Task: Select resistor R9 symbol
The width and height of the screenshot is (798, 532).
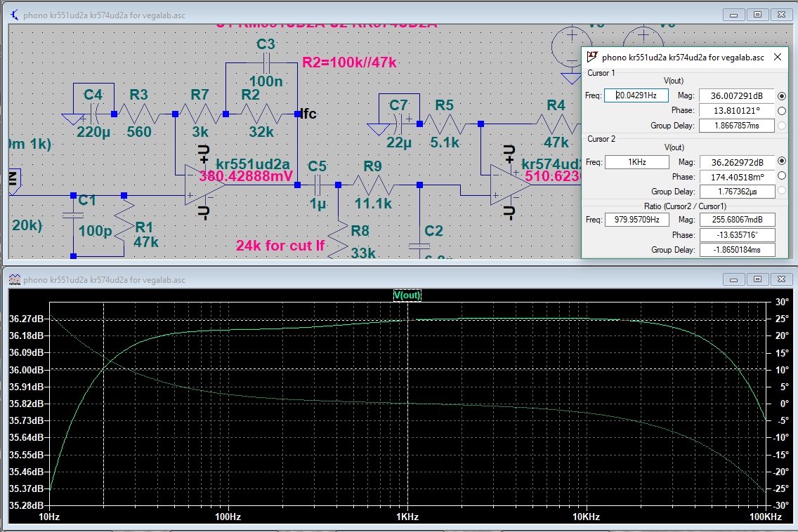Action: click(374, 185)
